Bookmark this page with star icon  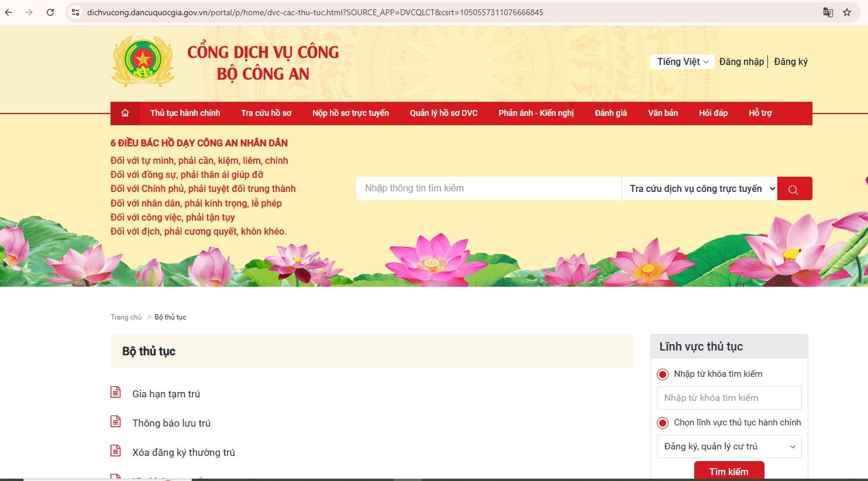click(847, 12)
